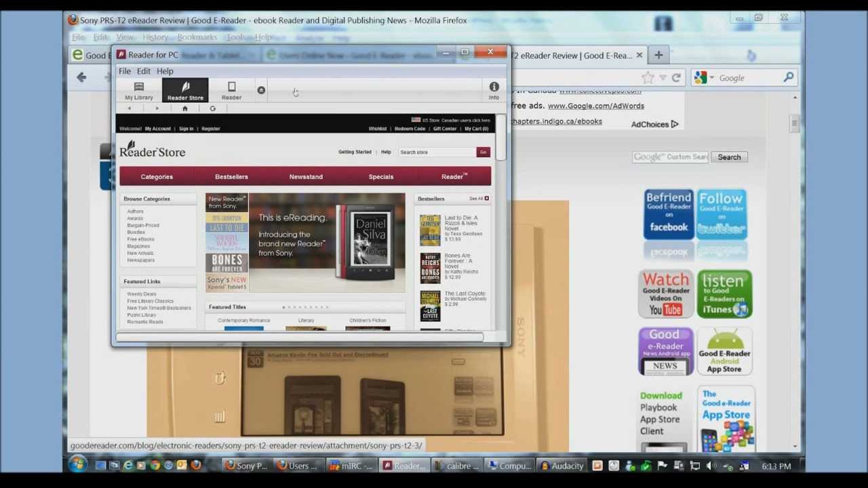
Task: Click the AdChoices link
Action: point(654,125)
